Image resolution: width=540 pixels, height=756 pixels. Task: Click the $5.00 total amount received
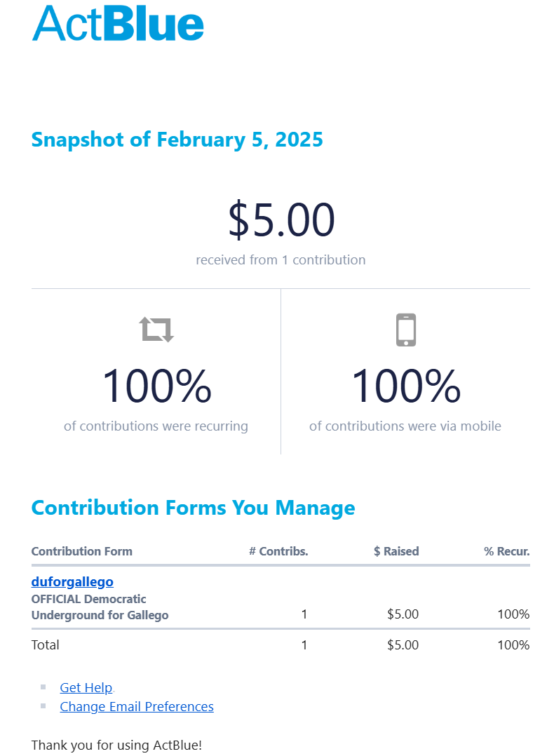[281, 220]
